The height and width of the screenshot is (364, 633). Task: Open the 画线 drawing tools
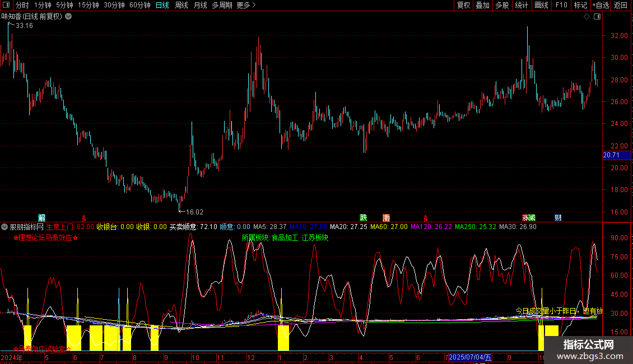click(541, 5)
